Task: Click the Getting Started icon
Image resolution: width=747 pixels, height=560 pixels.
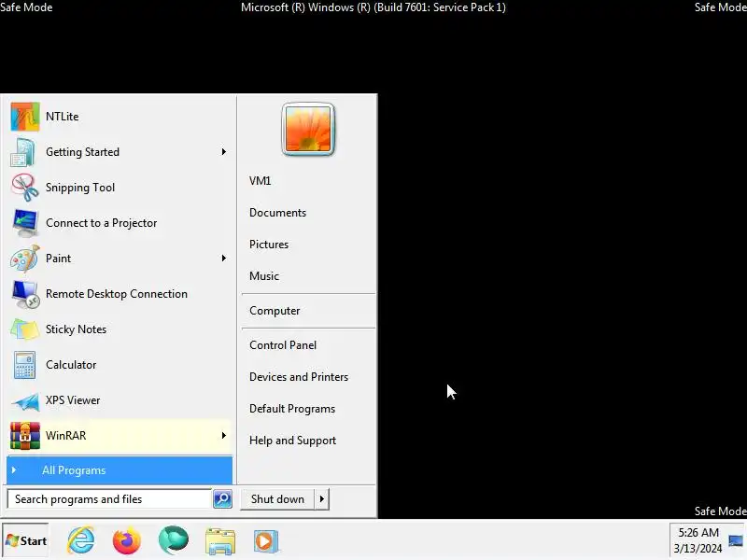Action: 23,152
